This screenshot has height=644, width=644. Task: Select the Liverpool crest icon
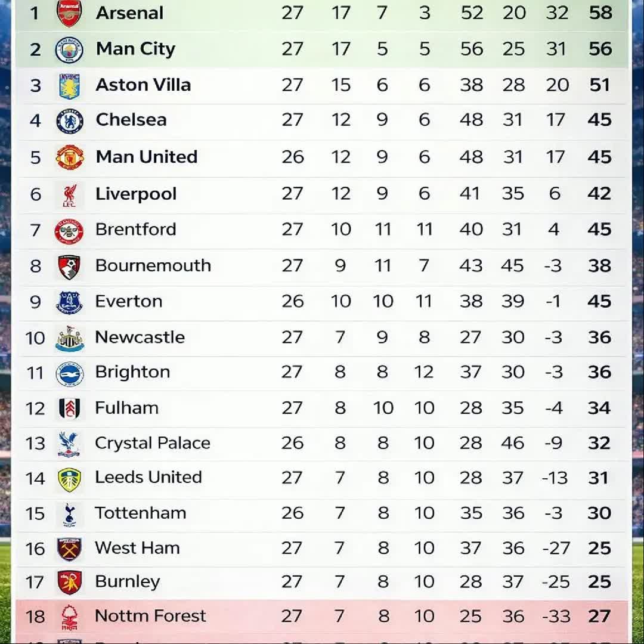tap(69, 195)
